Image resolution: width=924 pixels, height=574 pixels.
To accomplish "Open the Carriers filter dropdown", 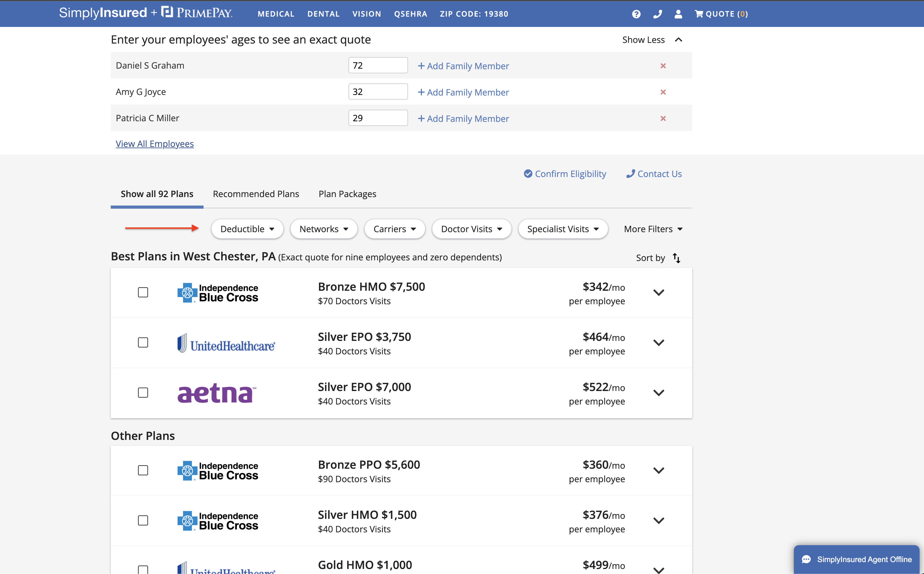I will (x=394, y=229).
